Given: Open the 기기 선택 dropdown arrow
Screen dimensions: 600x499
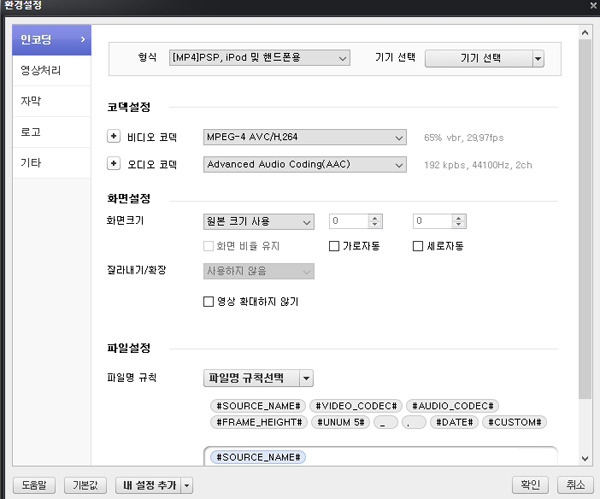Looking at the screenshot, I should [538, 59].
